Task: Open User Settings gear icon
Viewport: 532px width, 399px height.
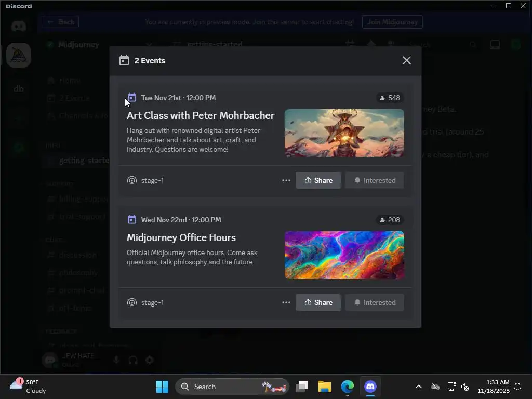Action: click(x=150, y=360)
